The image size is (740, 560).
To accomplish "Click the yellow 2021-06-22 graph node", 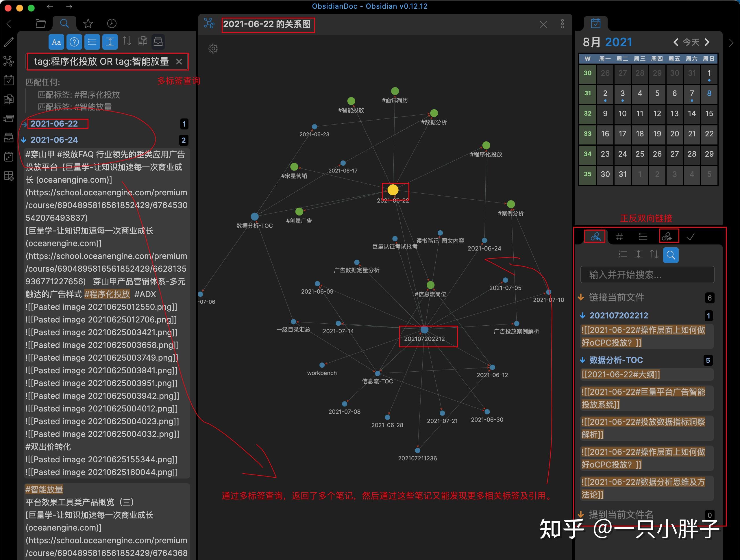I will (x=393, y=190).
